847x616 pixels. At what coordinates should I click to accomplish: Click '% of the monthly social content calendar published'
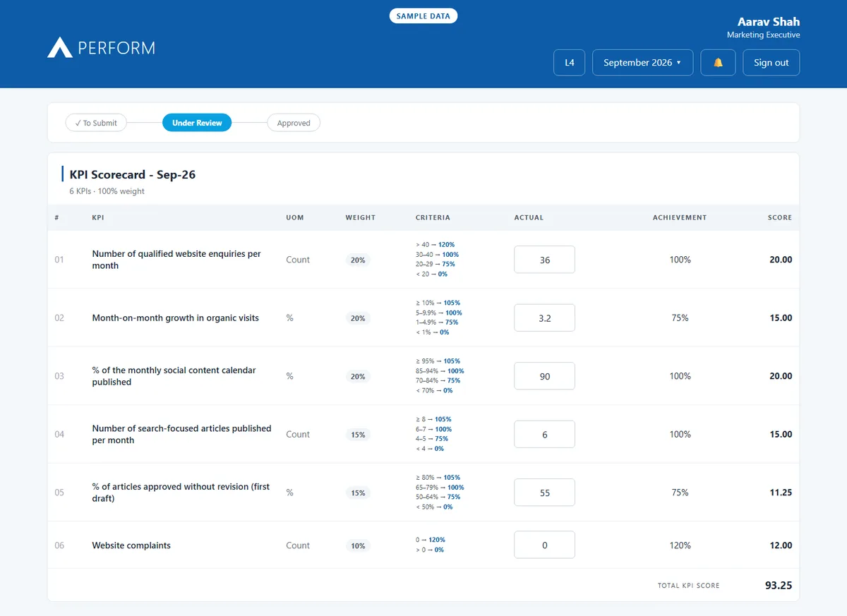click(174, 376)
